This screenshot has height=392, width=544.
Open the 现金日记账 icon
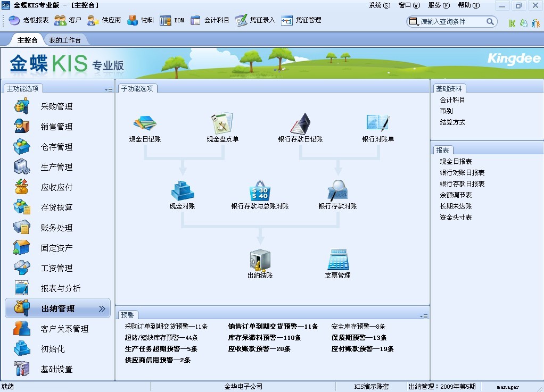145,123
